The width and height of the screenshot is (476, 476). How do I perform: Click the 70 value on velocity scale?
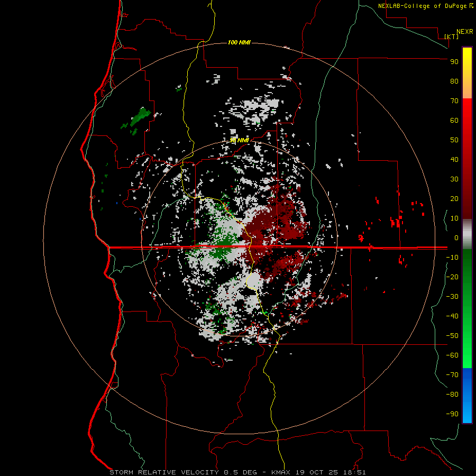454,101
